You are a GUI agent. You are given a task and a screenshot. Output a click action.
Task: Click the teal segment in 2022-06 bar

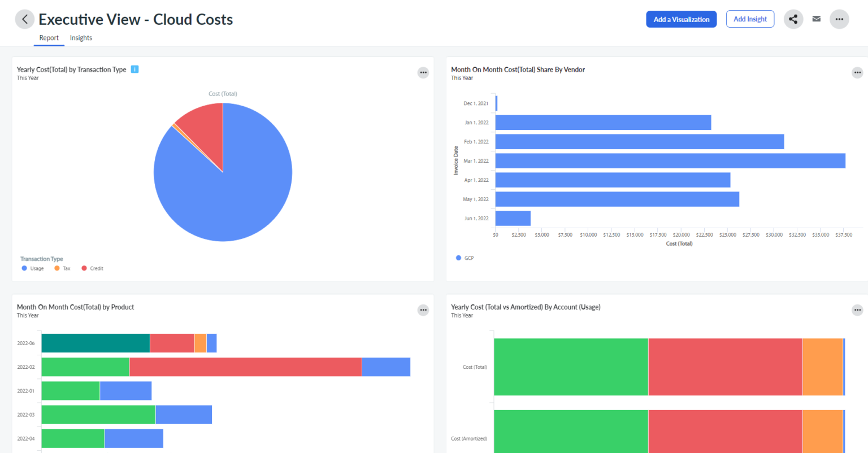pyautogui.click(x=96, y=343)
